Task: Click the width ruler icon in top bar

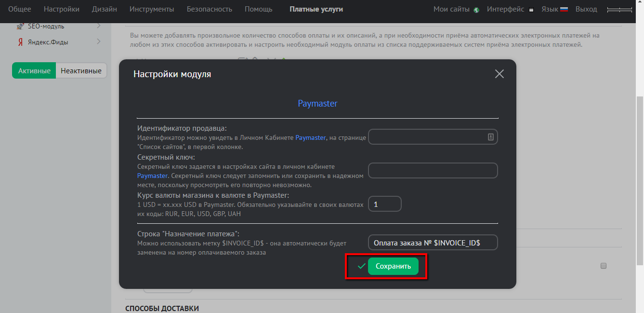Action: click(619, 10)
